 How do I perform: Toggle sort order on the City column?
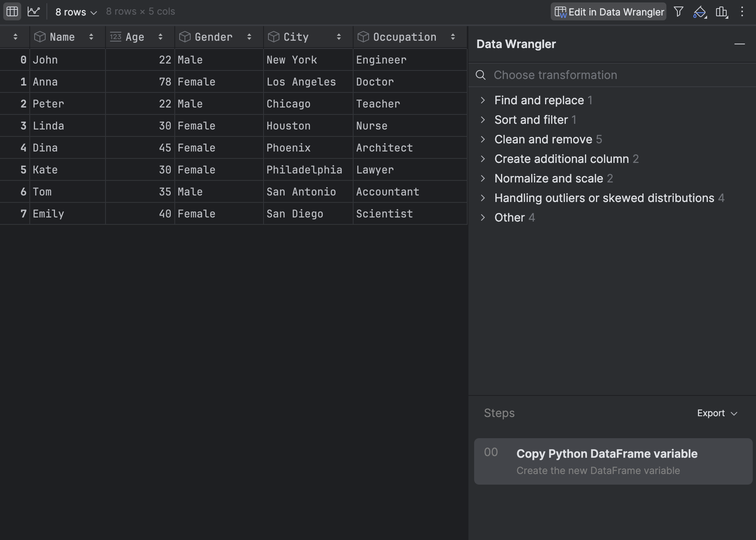click(x=339, y=37)
